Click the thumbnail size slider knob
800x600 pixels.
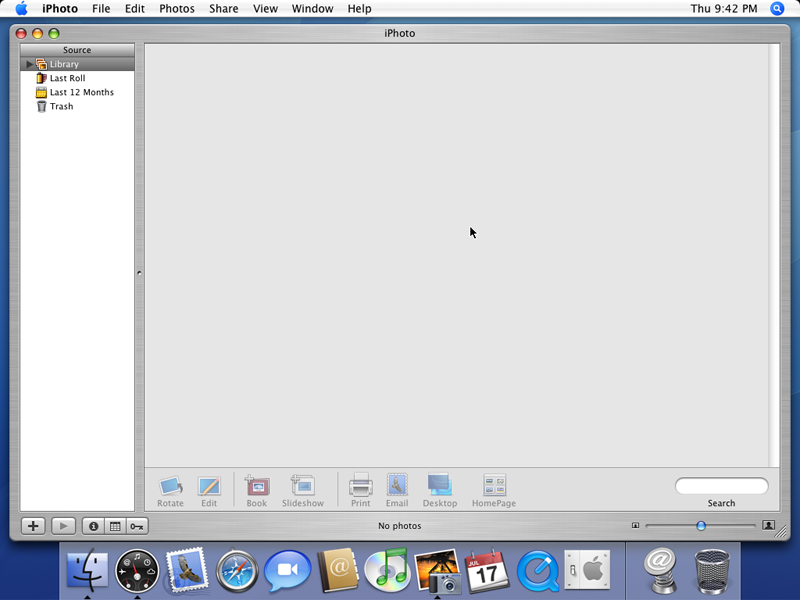701,525
